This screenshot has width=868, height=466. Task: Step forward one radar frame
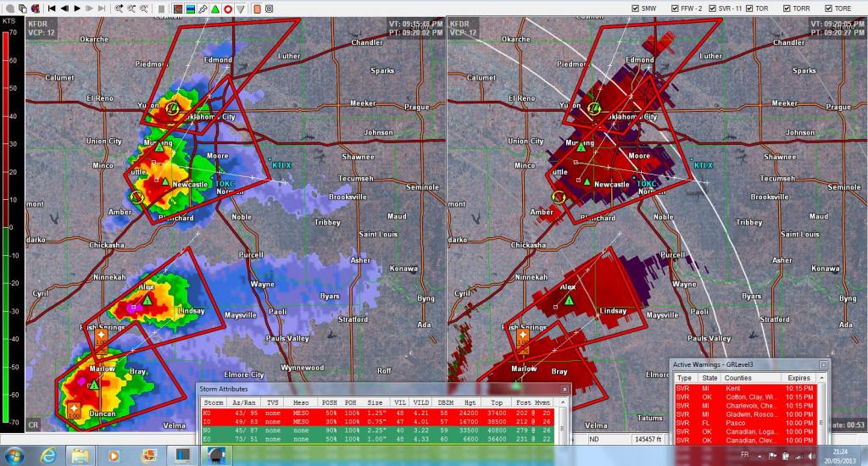click(90, 8)
